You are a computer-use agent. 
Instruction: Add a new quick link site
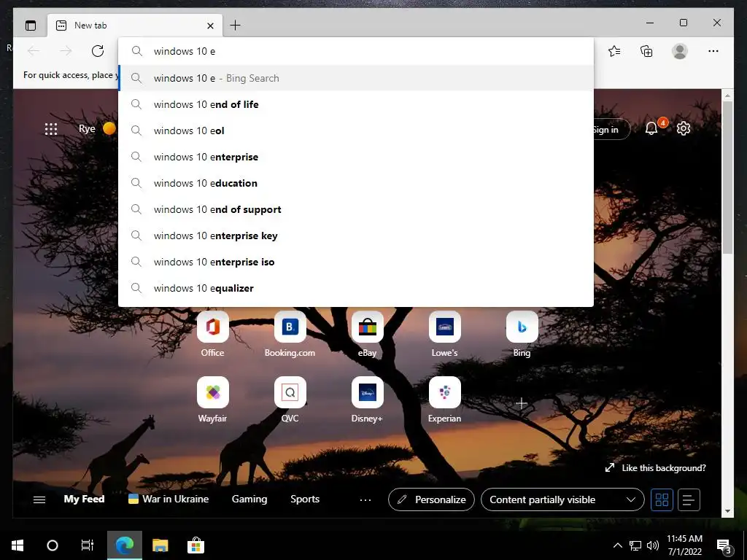click(x=522, y=403)
